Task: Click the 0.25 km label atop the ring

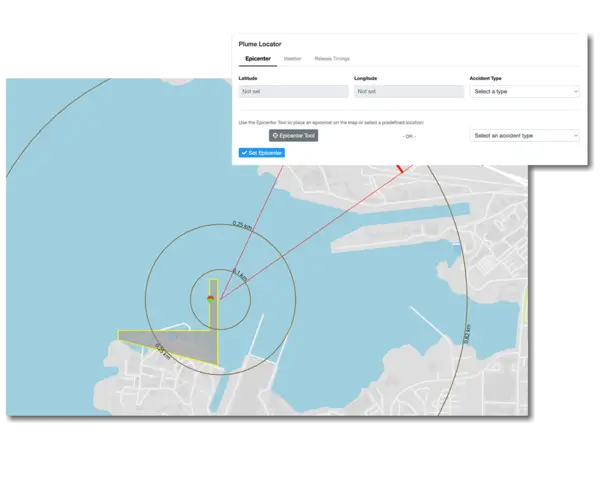Action: pyautogui.click(x=242, y=225)
